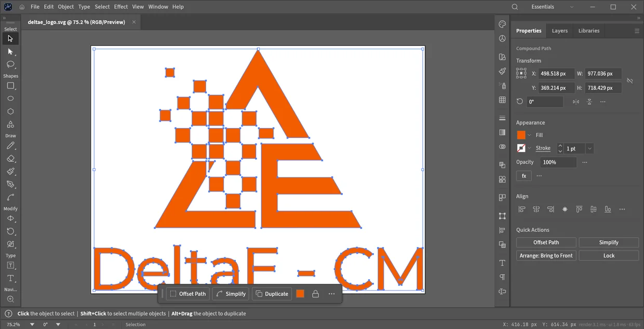Open zoom level dropdown in status bar
This screenshot has height=329, width=644.
(x=32, y=324)
